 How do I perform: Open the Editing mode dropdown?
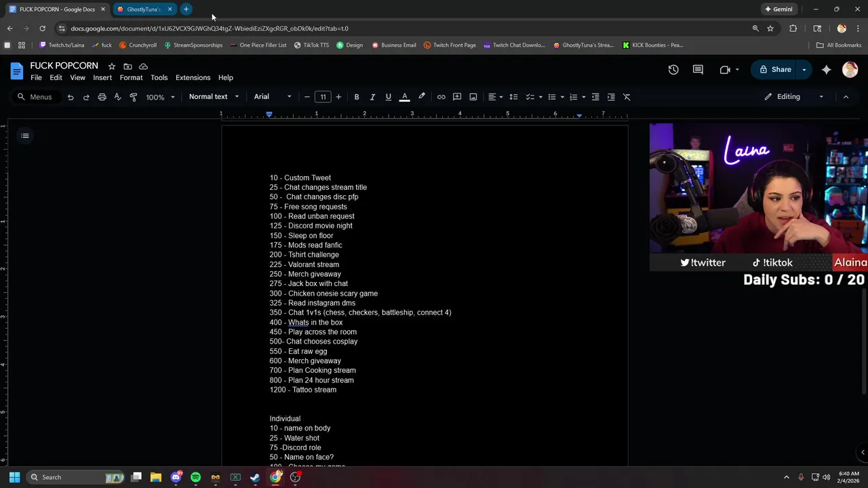[793, 97]
